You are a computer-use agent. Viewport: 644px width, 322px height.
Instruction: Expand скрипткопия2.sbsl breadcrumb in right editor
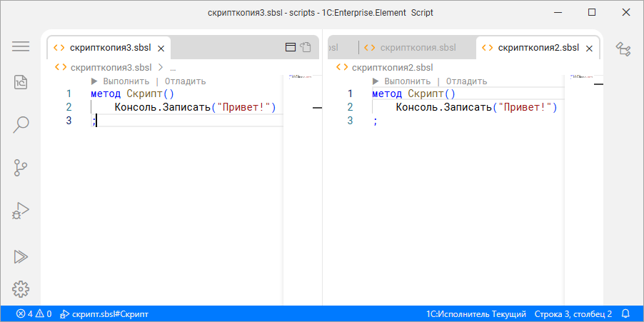(392, 67)
